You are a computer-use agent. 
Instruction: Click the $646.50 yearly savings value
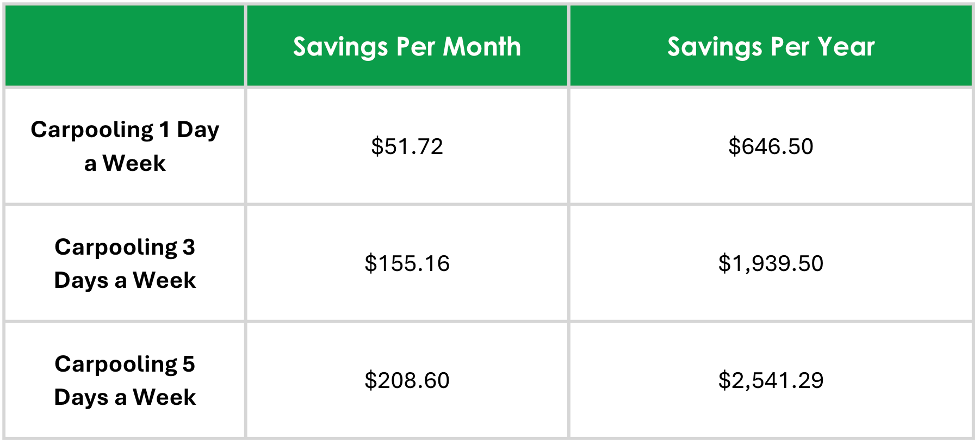tap(771, 146)
